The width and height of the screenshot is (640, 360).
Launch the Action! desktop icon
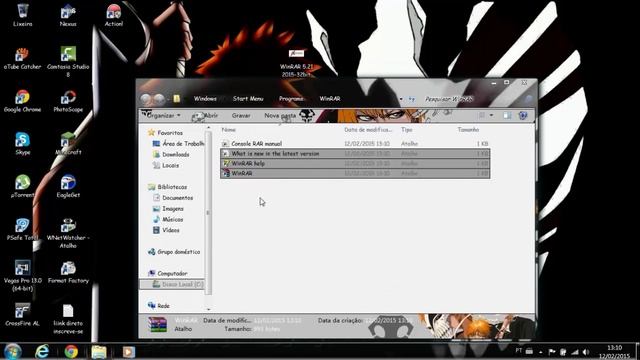point(113,15)
